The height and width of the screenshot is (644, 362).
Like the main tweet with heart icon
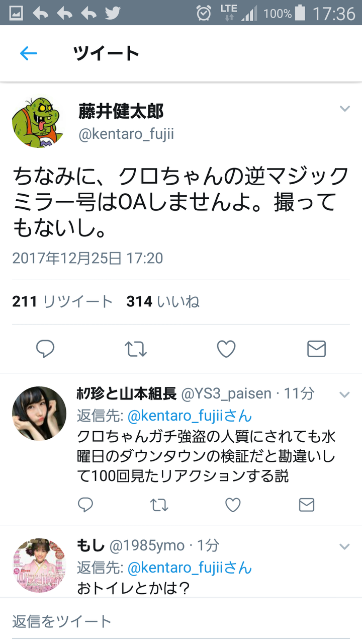pyautogui.click(x=226, y=349)
